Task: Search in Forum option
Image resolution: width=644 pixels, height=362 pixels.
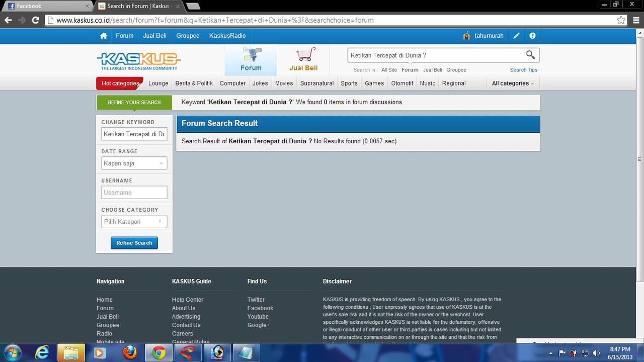Action: [x=410, y=70]
